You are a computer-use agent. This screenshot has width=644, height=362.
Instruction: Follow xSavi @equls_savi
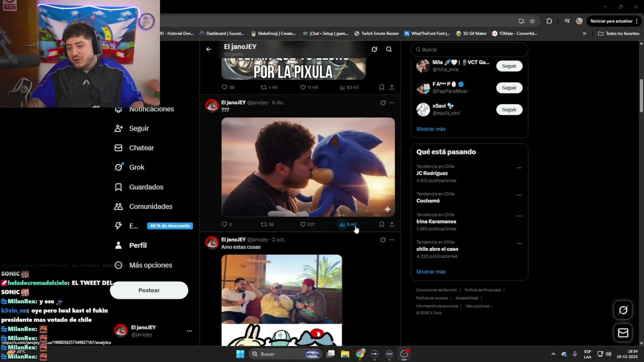(x=509, y=109)
